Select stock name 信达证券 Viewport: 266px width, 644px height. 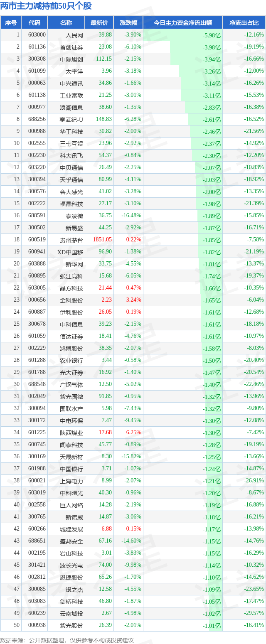(71, 337)
